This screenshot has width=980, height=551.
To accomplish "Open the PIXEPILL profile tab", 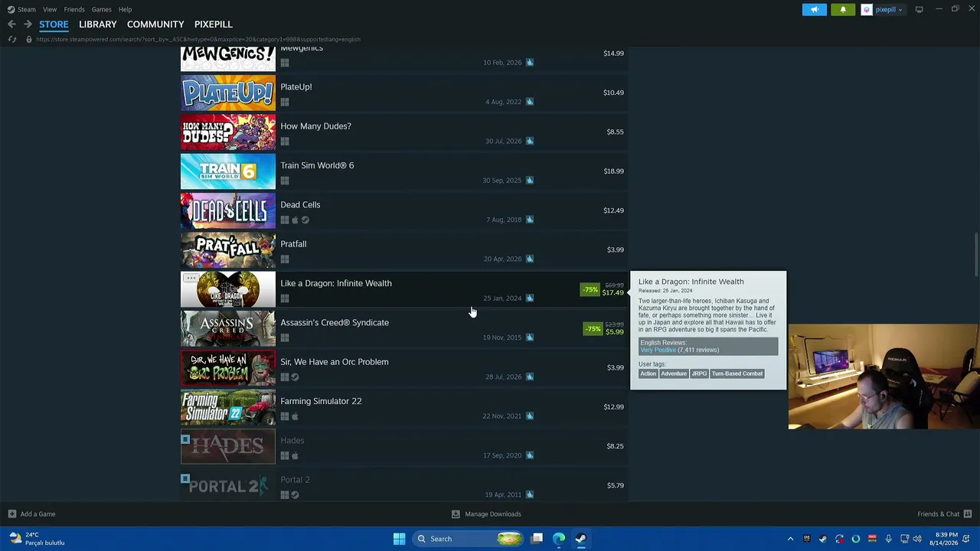I will click(x=214, y=24).
